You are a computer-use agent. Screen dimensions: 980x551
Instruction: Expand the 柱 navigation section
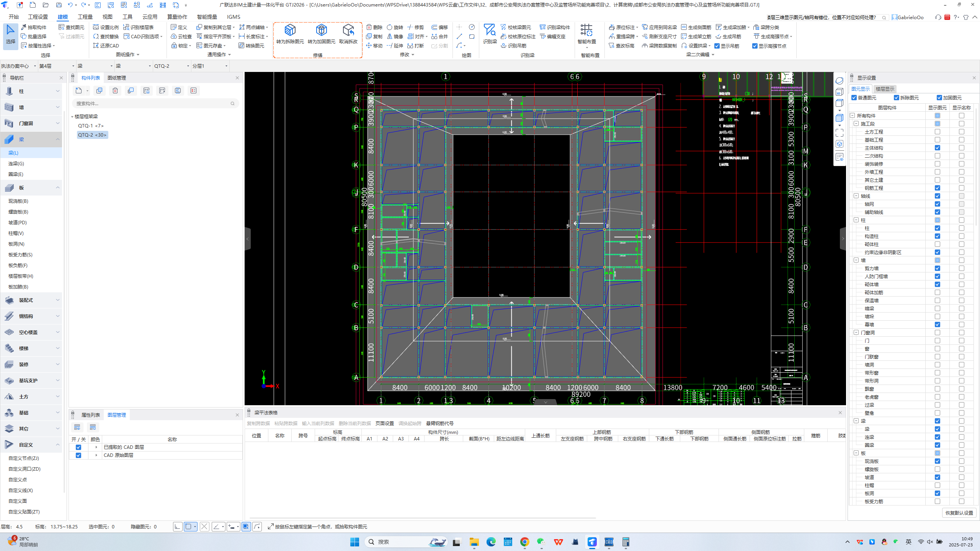coord(31,91)
